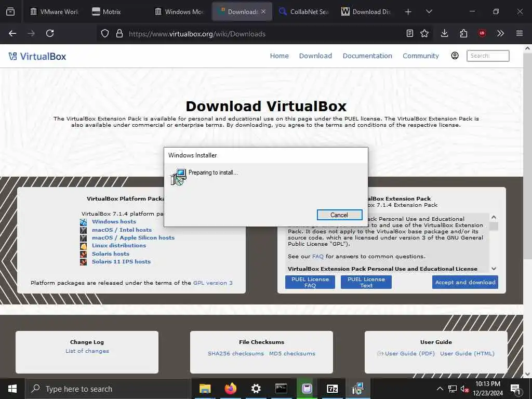Switch to the VMware Workstation tab
Viewport: 532px width, 399px height.
coord(54,11)
